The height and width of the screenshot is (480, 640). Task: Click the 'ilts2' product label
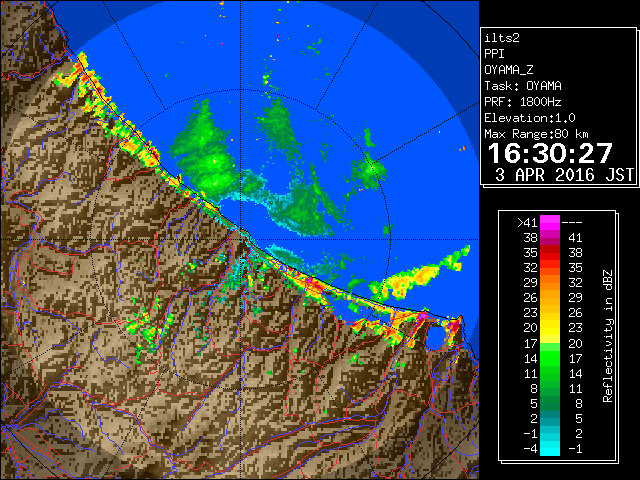(x=502, y=38)
